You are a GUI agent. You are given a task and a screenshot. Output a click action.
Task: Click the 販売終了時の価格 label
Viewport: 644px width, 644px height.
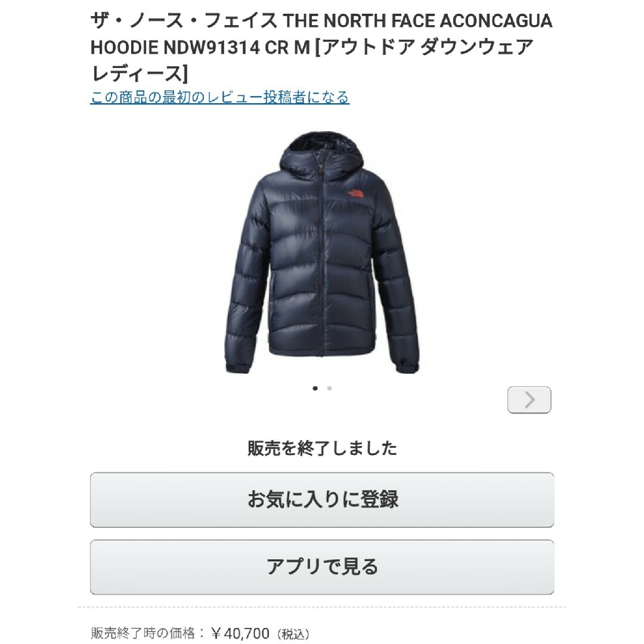pyautogui.click(x=143, y=633)
